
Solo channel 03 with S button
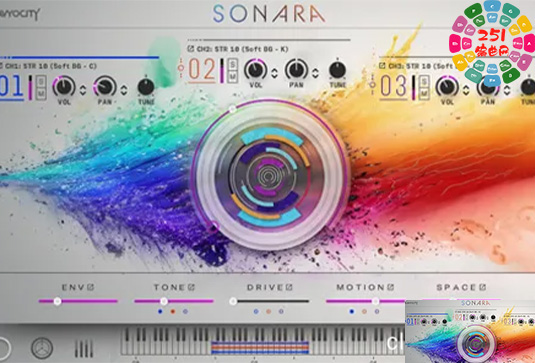coord(424,81)
